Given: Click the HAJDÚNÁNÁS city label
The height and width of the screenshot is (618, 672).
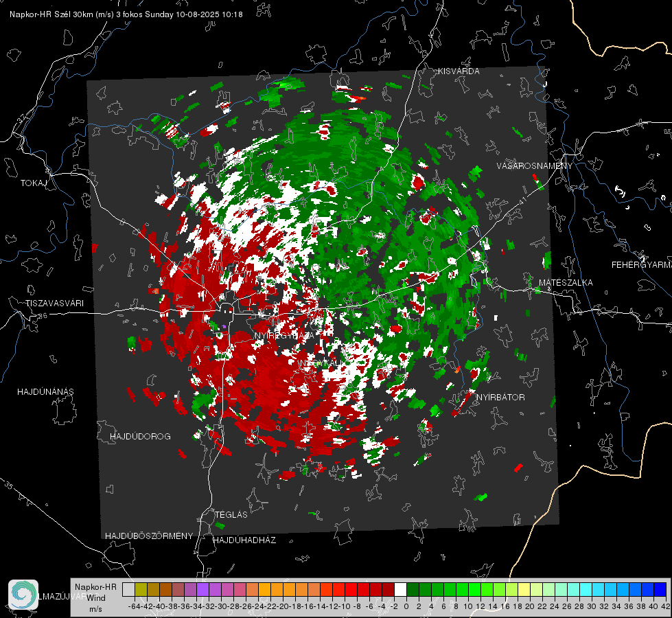Looking at the screenshot, I should 45,392.
